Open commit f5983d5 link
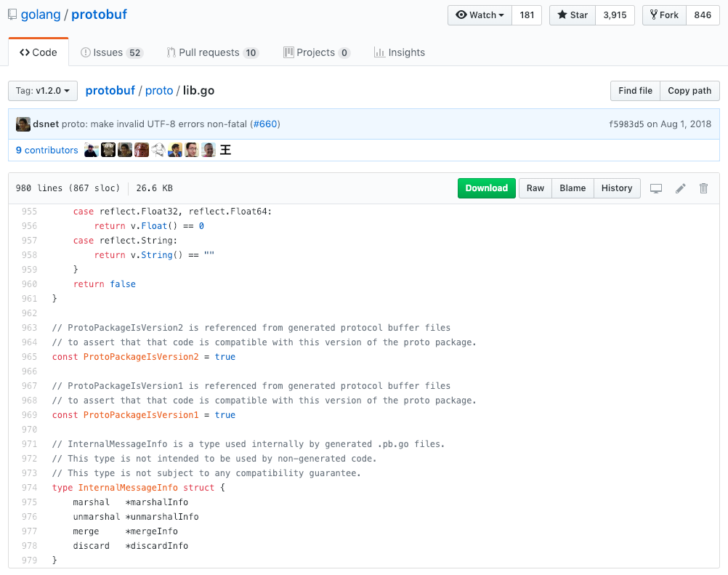This screenshot has width=728, height=575. pos(626,124)
